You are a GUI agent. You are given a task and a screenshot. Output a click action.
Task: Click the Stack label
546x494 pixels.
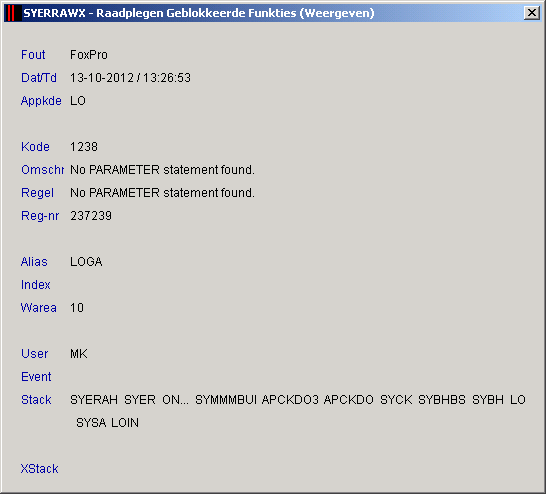click(x=36, y=399)
